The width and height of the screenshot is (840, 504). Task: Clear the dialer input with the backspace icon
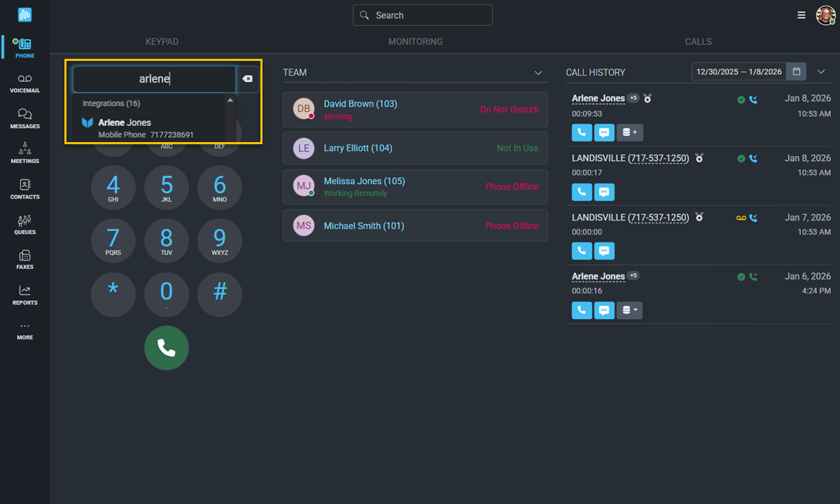[248, 78]
